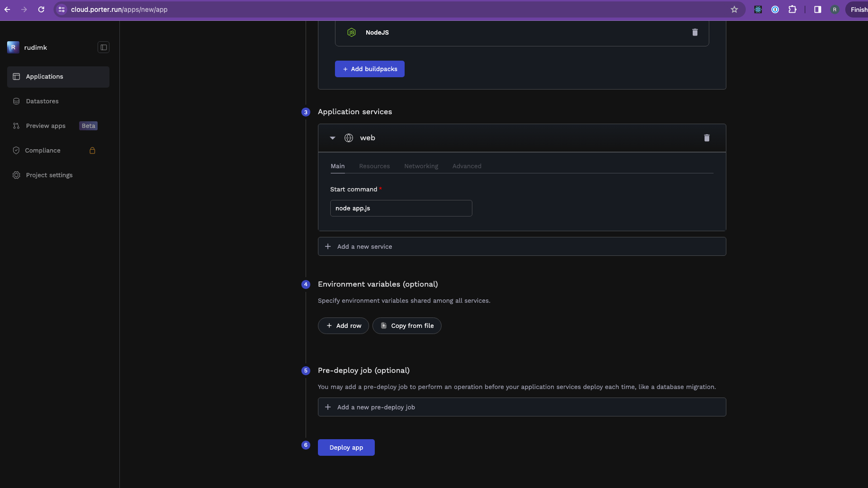Switch to the Advanced tab

467,166
